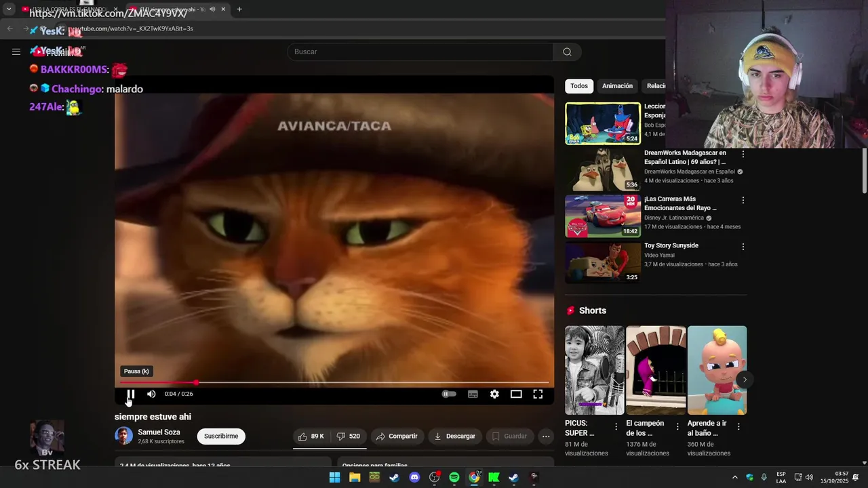
Task: Click the microphone tray icon
Action: 764,477
